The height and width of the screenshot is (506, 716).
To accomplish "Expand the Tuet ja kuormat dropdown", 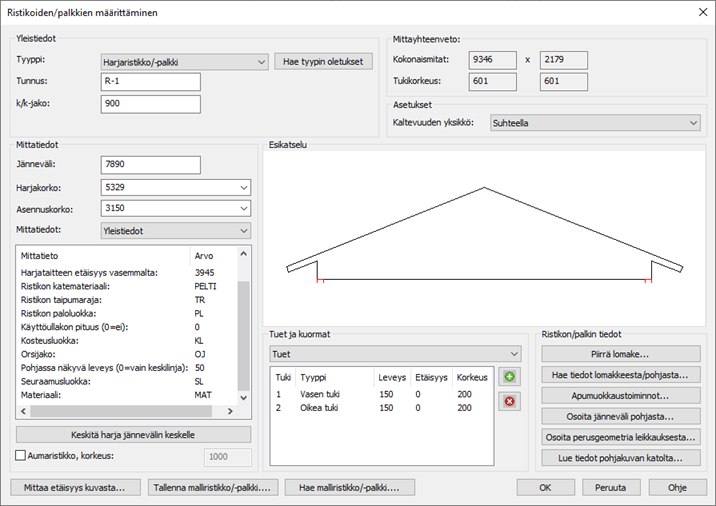I will (396, 353).
